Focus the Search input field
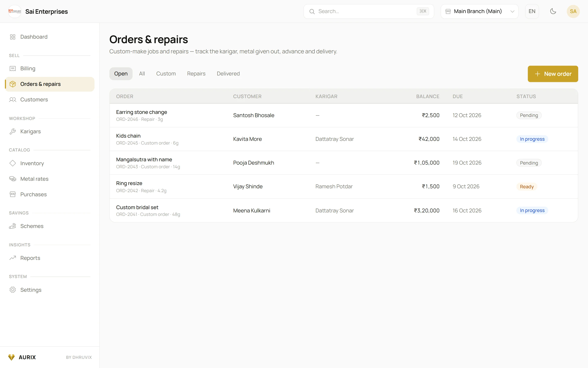 [x=369, y=11]
